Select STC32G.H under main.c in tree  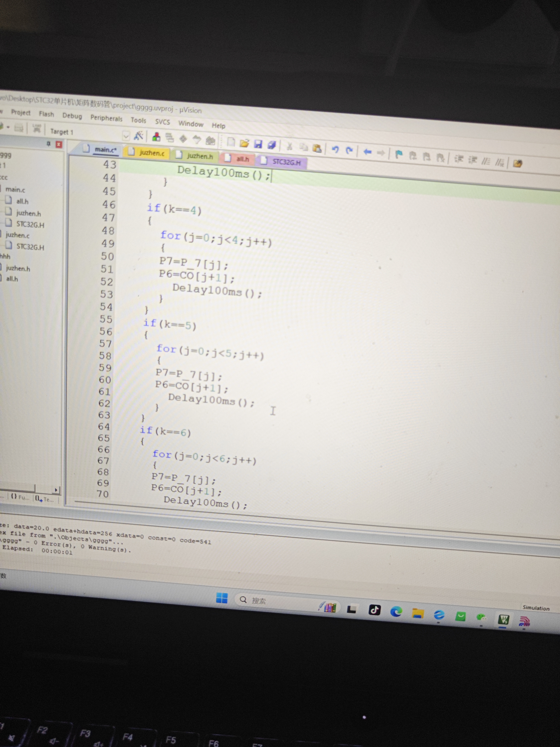pos(30,225)
